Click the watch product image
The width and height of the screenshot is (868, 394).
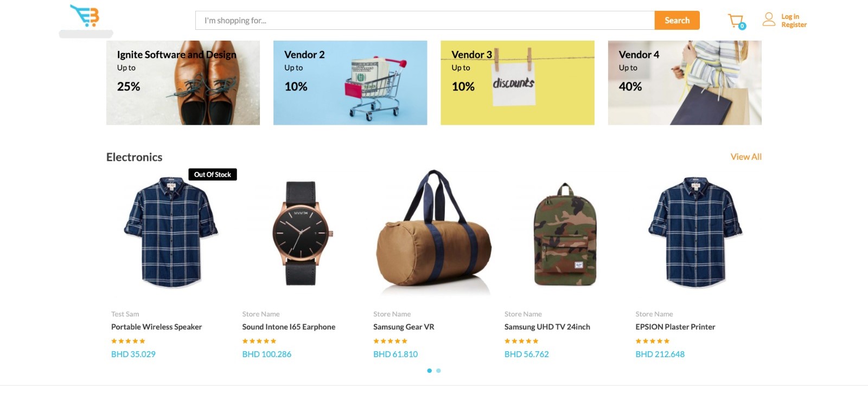[302, 233]
